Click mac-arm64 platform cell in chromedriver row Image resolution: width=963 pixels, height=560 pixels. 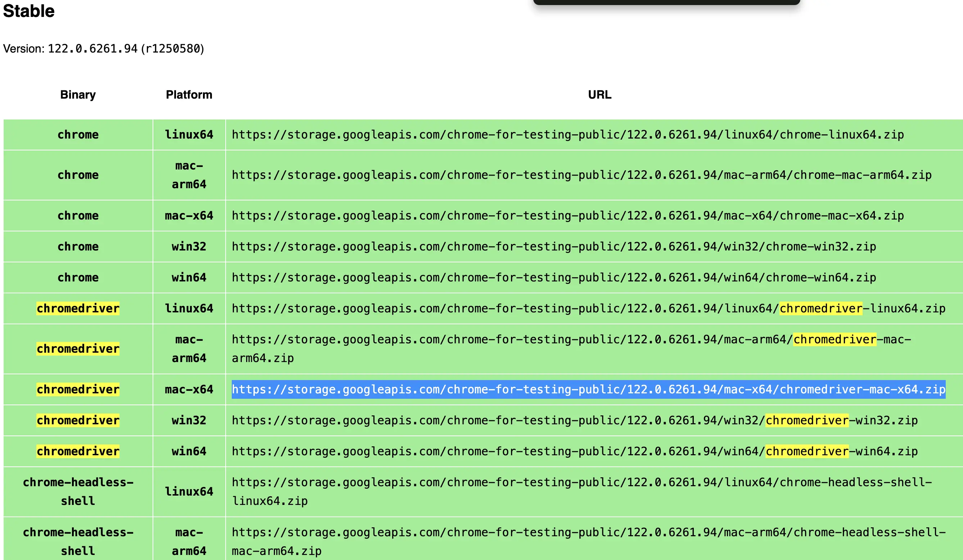[x=189, y=349]
